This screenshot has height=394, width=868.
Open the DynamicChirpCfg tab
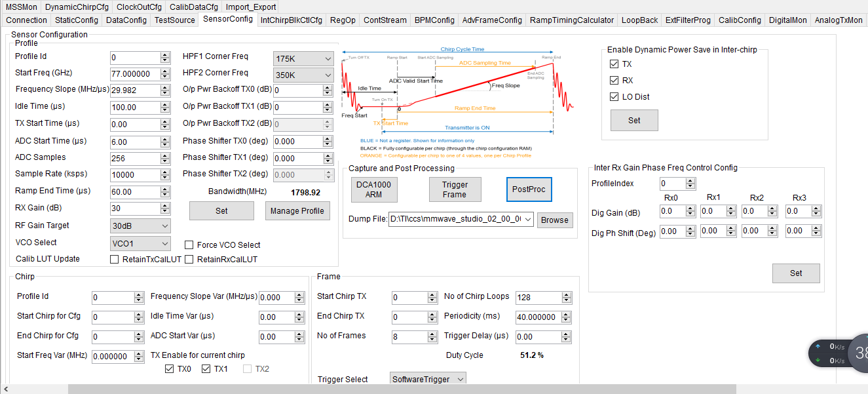77,7
